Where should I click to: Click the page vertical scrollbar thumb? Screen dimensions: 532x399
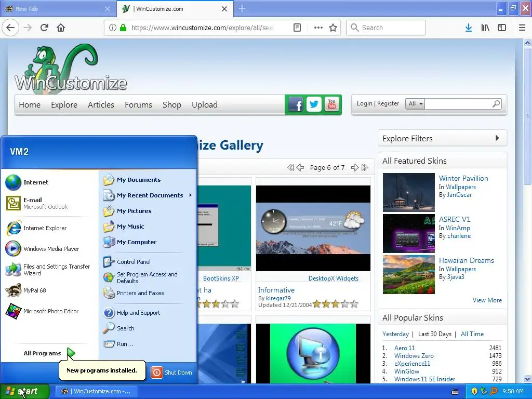point(527,116)
